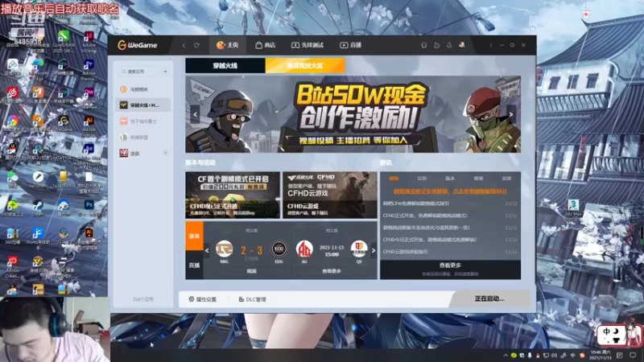Open user avatar in WeGame title bar
644x362 pixels.
coord(462,45)
